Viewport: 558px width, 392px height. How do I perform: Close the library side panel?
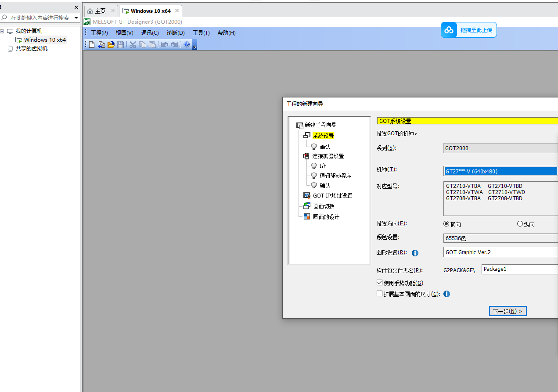76,7
